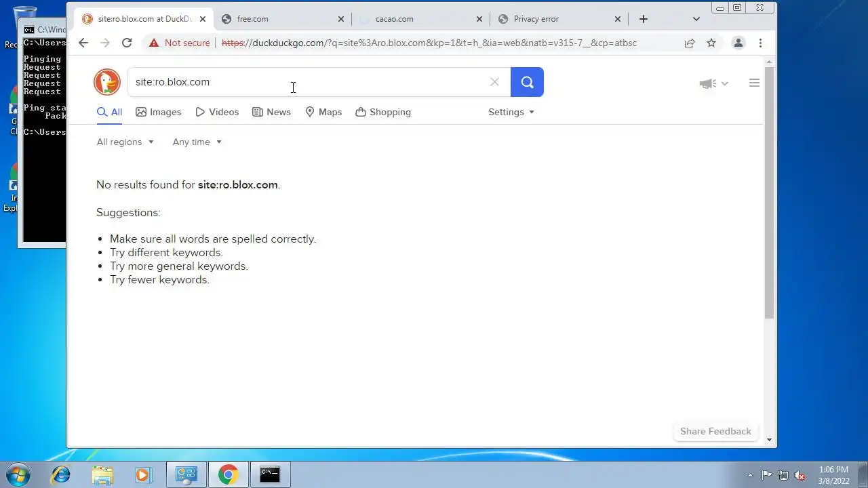The image size is (868, 488).
Task: Click the browser forward arrow
Action: 104,43
